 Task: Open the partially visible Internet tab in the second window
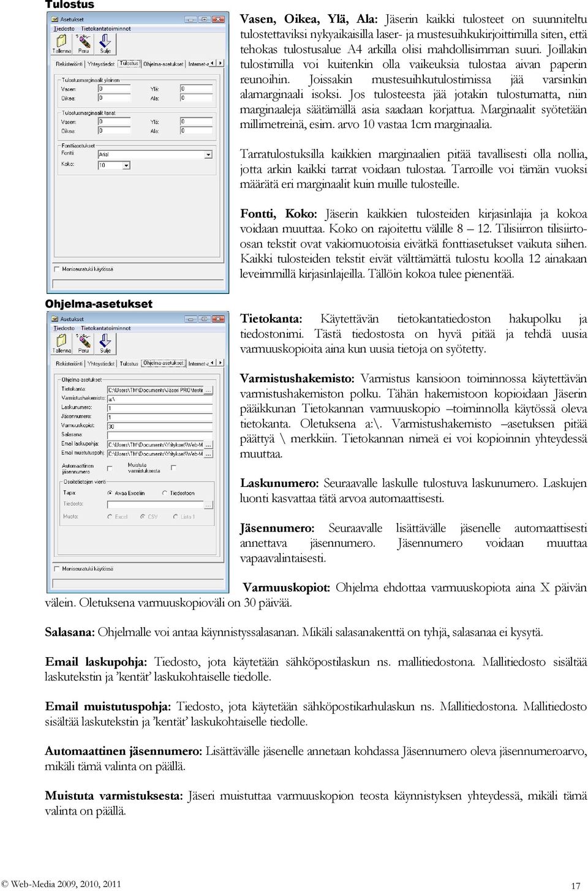pos(198,364)
